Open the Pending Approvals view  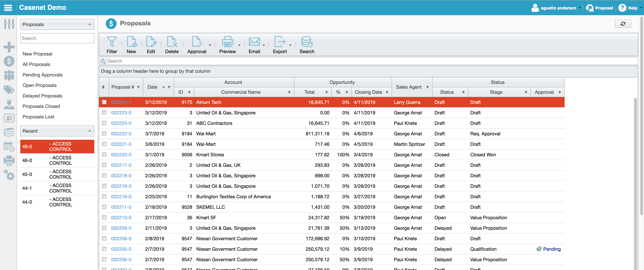[x=43, y=75]
